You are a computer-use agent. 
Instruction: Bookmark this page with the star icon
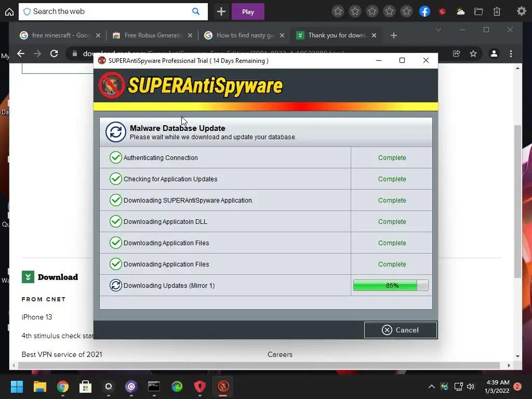tap(473, 54)
